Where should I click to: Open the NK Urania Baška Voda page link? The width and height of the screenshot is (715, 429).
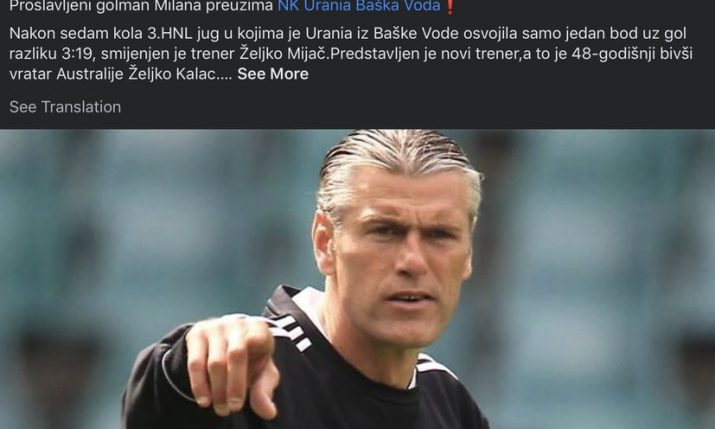(x=359, y=5)
